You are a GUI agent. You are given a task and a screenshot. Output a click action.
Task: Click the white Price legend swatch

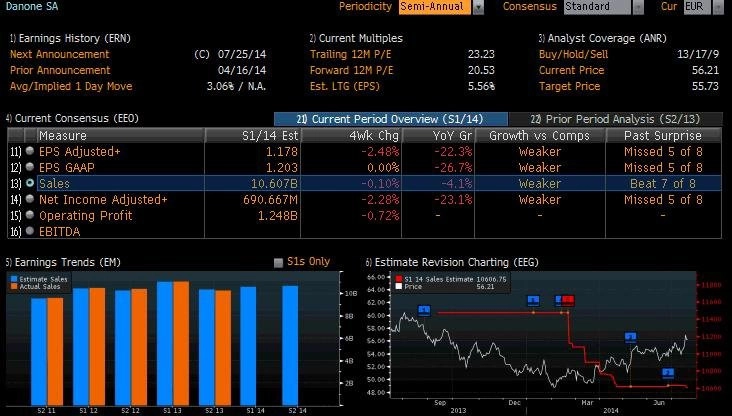coord(399,287)
